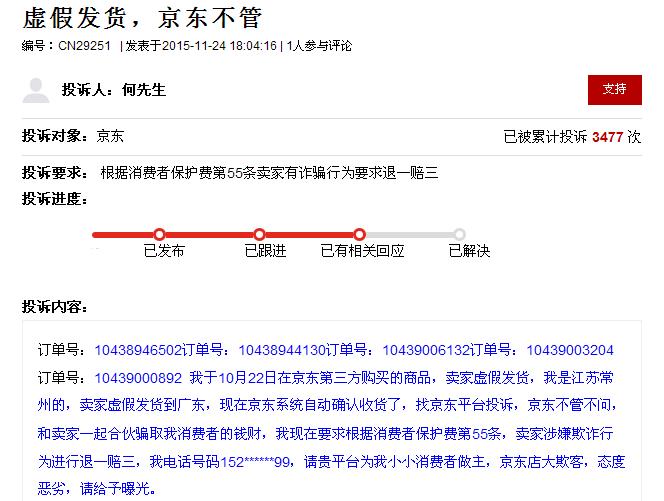Click the grey 已解决 progress marker circle
The width and height of the screenshot is (664, 501).
pyautogui.click(x=459, y=234)
